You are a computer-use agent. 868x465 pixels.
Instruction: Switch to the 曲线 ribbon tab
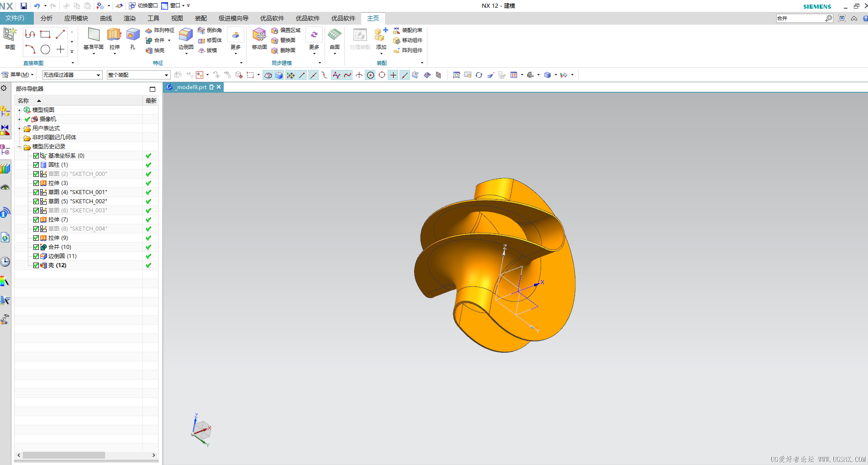[x=106, y=18]
